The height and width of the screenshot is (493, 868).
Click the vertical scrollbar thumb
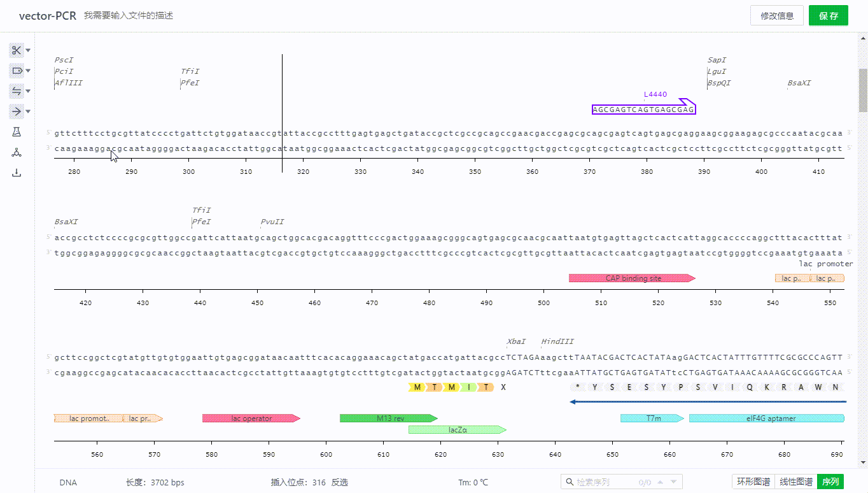click(x=863, y=89)
